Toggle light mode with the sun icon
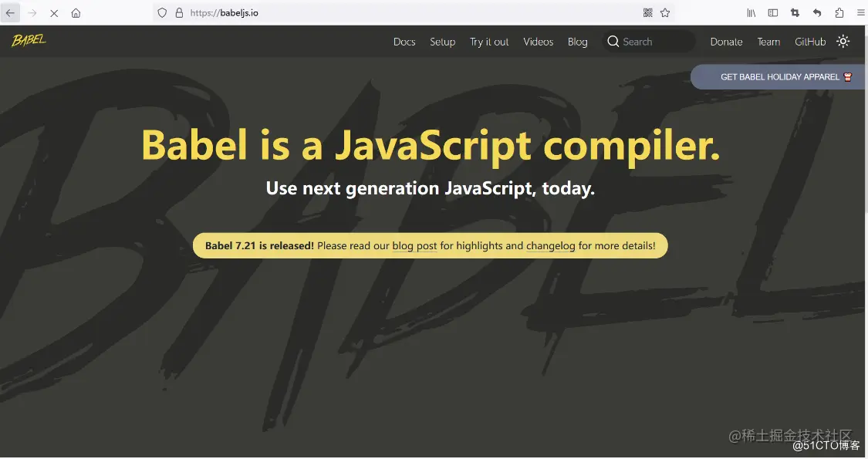The height and width of the screenshot is (459, 868). [843, 42]
